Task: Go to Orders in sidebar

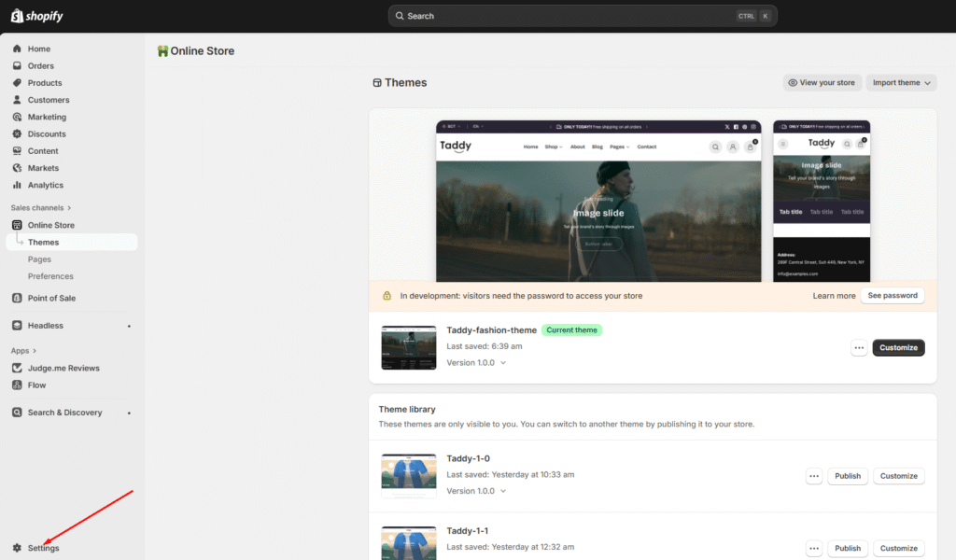Action: coord(41,66)
